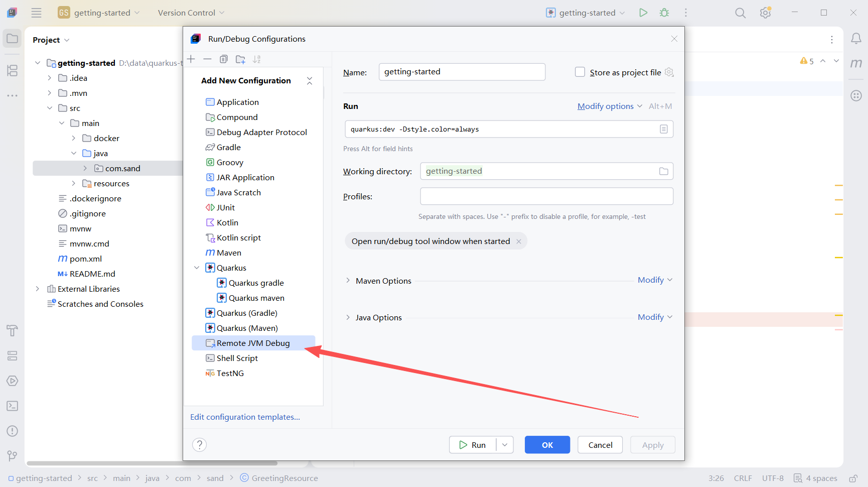
Task: Click CRLF line separator in status bar
Action: [x=743, y=478]
